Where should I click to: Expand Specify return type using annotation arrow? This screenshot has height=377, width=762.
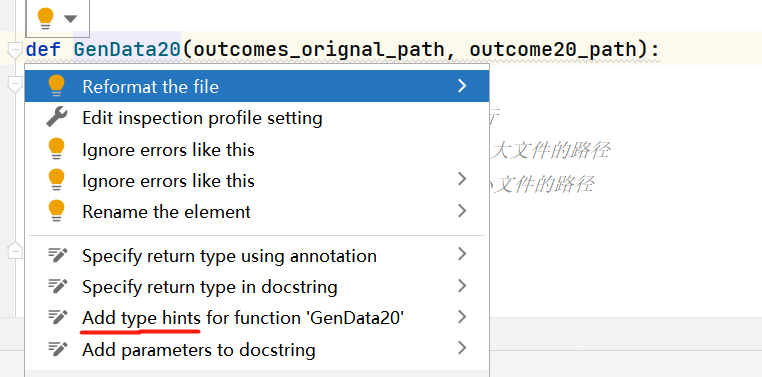[462, 254]
